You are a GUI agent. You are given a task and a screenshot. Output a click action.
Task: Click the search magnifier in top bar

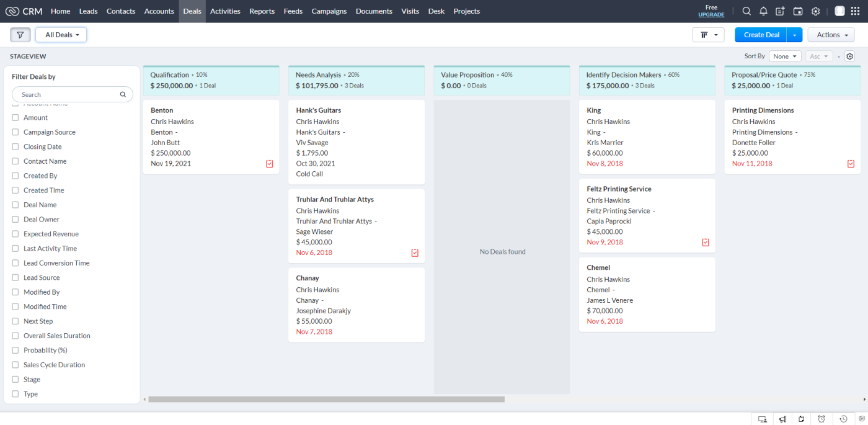[746, 11]
